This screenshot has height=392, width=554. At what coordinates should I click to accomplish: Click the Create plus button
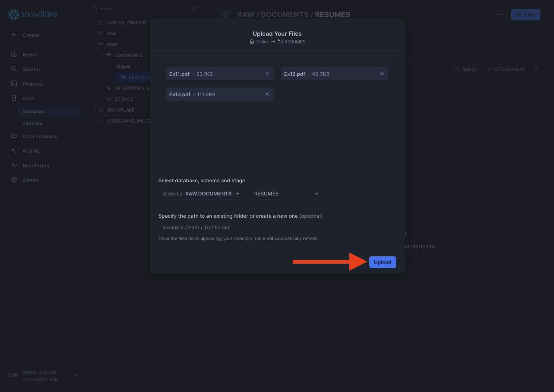(14, 35)
